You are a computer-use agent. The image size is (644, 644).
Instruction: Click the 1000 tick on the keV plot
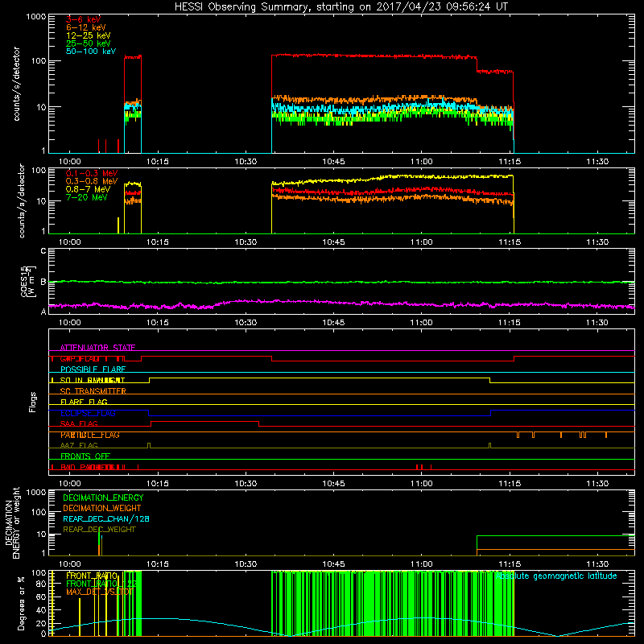pos(36,17)
